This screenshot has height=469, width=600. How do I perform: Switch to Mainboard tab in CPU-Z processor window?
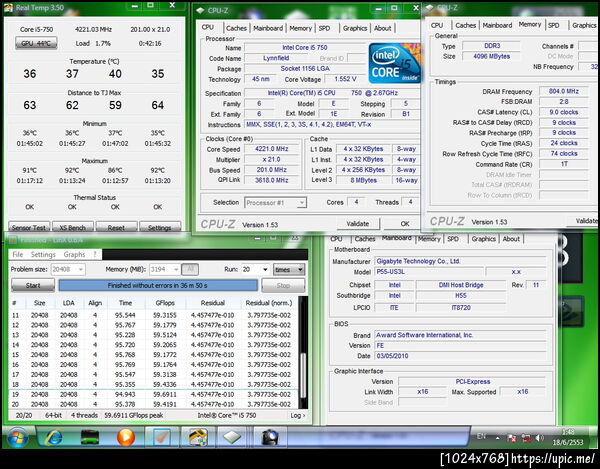[268, 28]
